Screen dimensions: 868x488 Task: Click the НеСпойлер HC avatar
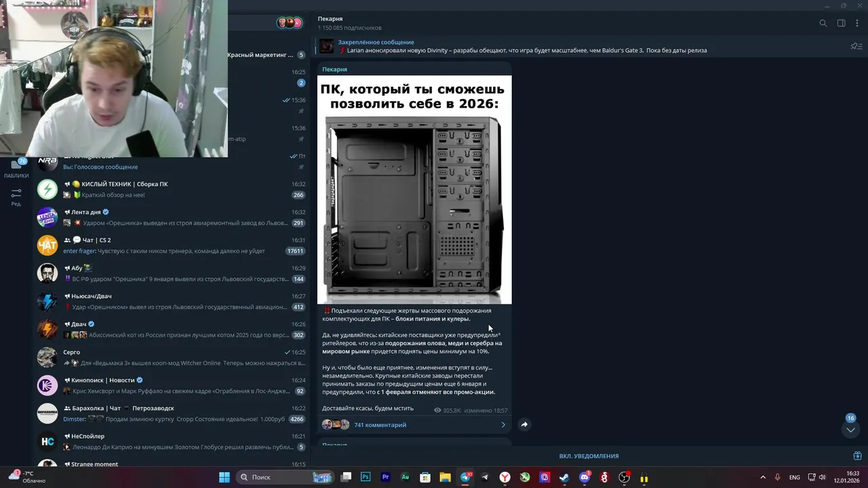[x=47, y=441]
